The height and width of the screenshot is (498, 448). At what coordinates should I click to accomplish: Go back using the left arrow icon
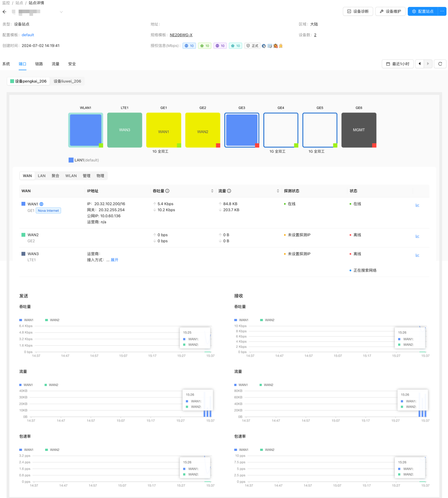[x=5, y=12]
